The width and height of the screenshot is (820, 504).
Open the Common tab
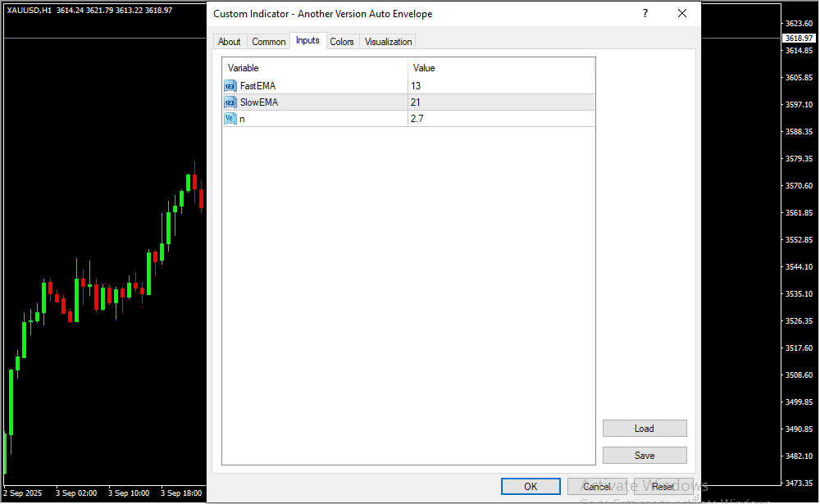[269, 42]
